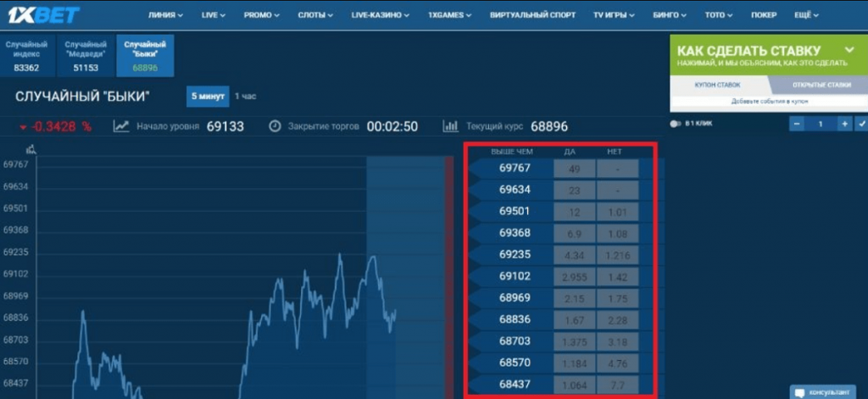Viewport: 868px width, 399px height.
Task: Toggle the В 1 клик switch
Action: point(676,124)
